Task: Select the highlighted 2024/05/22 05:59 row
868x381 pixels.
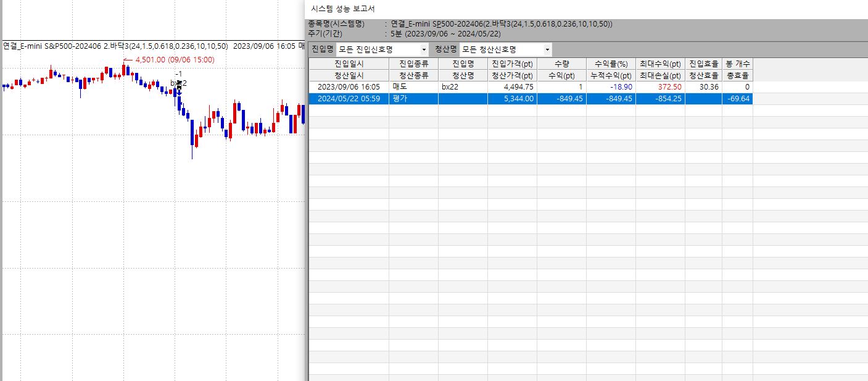Action: point(349,99)
